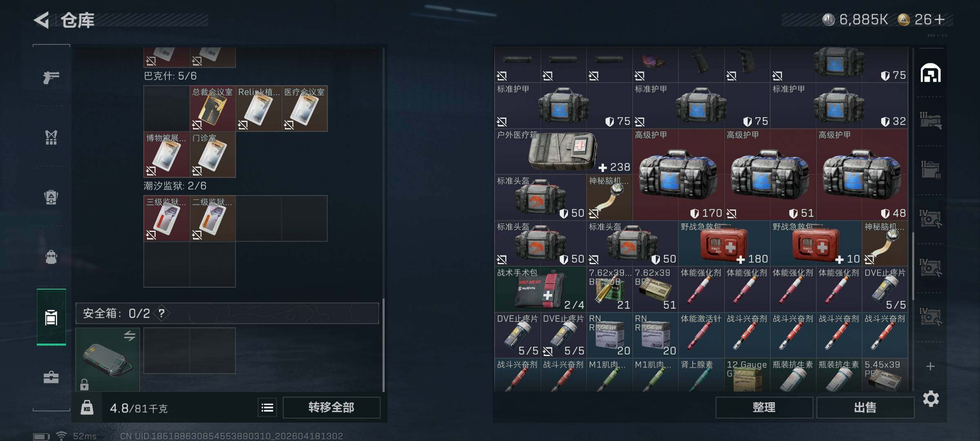Open the backpack category icon
Screen dimensions: 980x441
coord(51,257)
